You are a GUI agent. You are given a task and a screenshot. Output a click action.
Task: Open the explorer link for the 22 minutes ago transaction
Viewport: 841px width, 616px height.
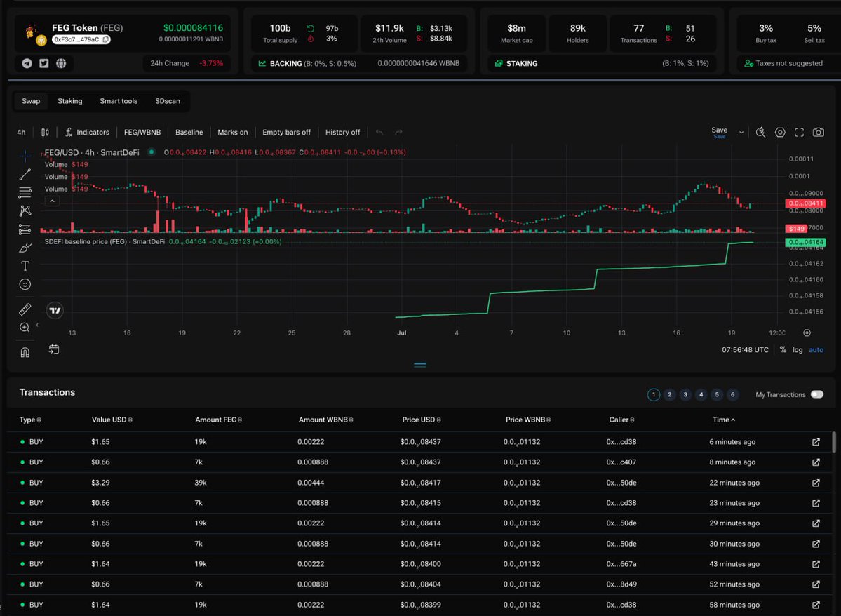point(816,483)
